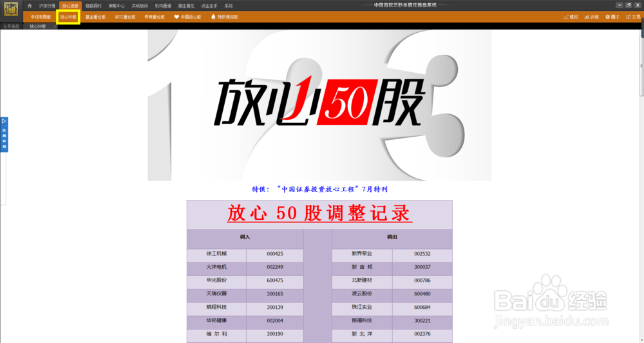This screenshot has width=644, height=343.
Task: Open the 交易 trading tool
Action: point(633,17)
